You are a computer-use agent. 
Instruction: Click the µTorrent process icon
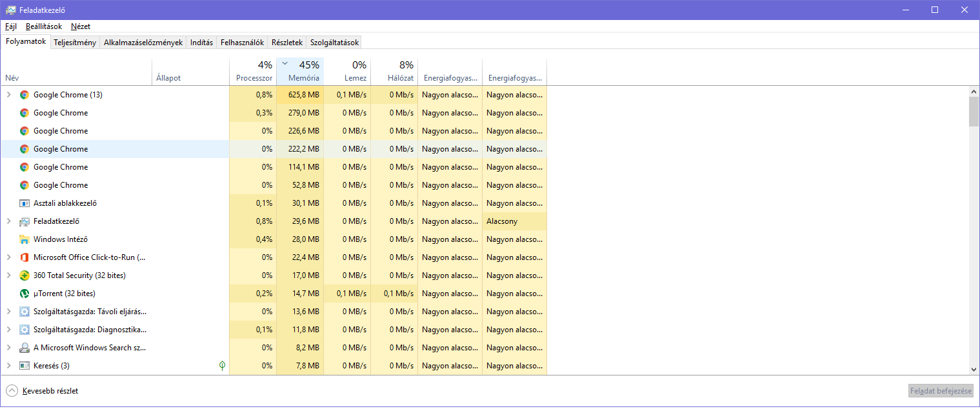click(x=25, y=294)
